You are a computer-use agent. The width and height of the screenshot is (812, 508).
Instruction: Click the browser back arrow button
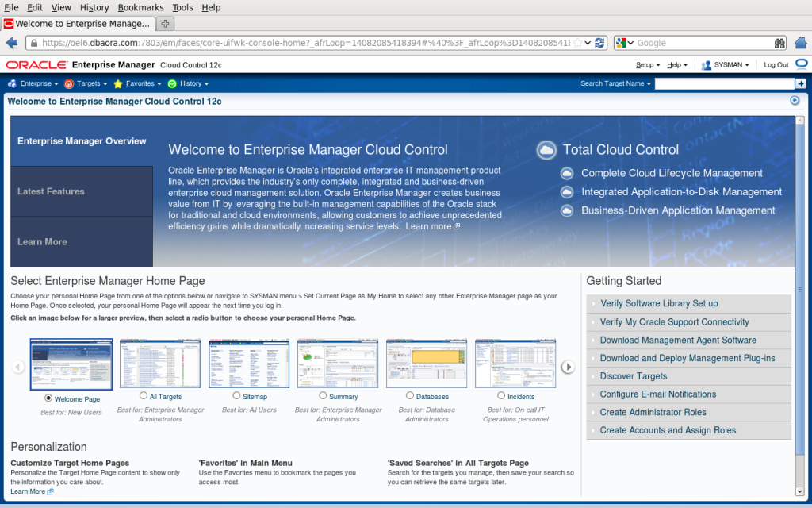[12, 43]
